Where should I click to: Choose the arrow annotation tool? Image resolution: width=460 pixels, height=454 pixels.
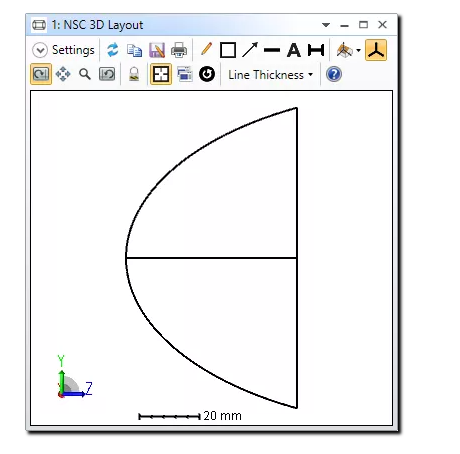250,50
